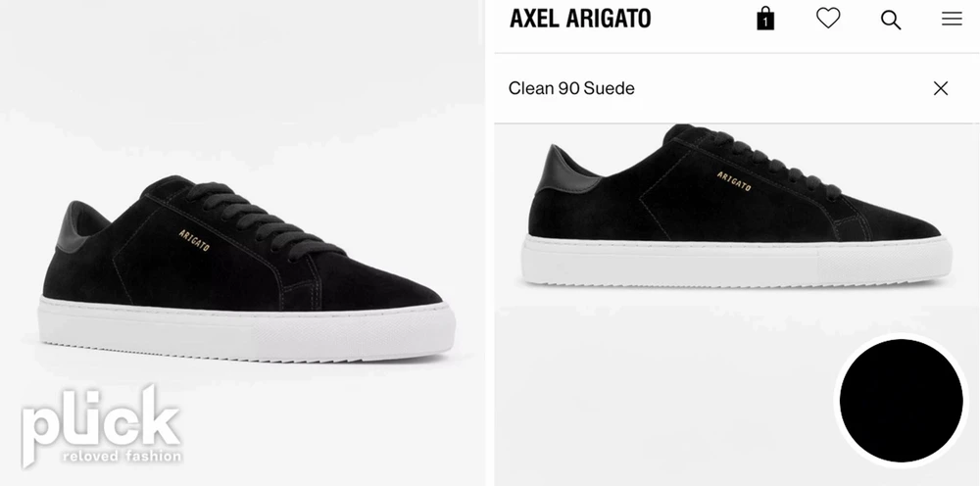Open the hamburger navigation menu
This screenshot has width=980, height=486.
point(952,19)
